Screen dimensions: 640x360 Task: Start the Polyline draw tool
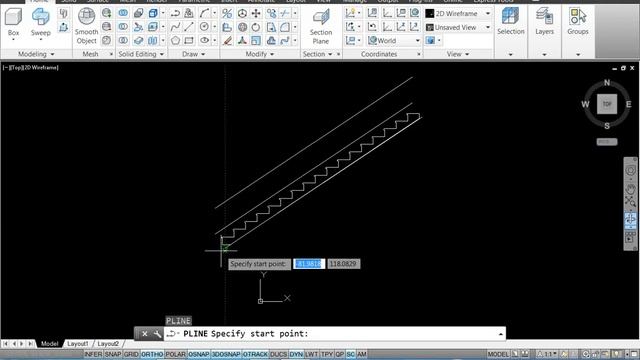176,13
